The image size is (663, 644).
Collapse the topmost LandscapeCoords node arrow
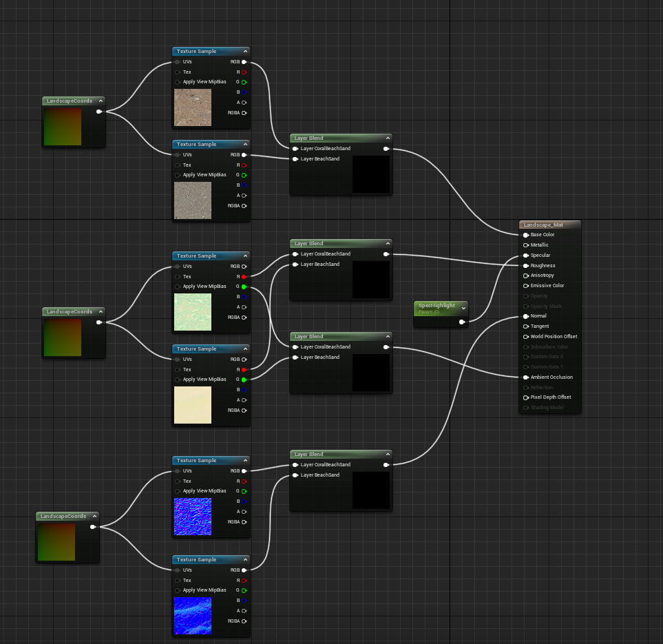click(x=100, y=101)
